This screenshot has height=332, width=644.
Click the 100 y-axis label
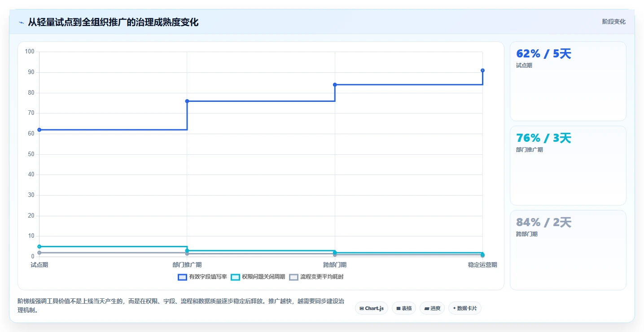tap(30, 52)
